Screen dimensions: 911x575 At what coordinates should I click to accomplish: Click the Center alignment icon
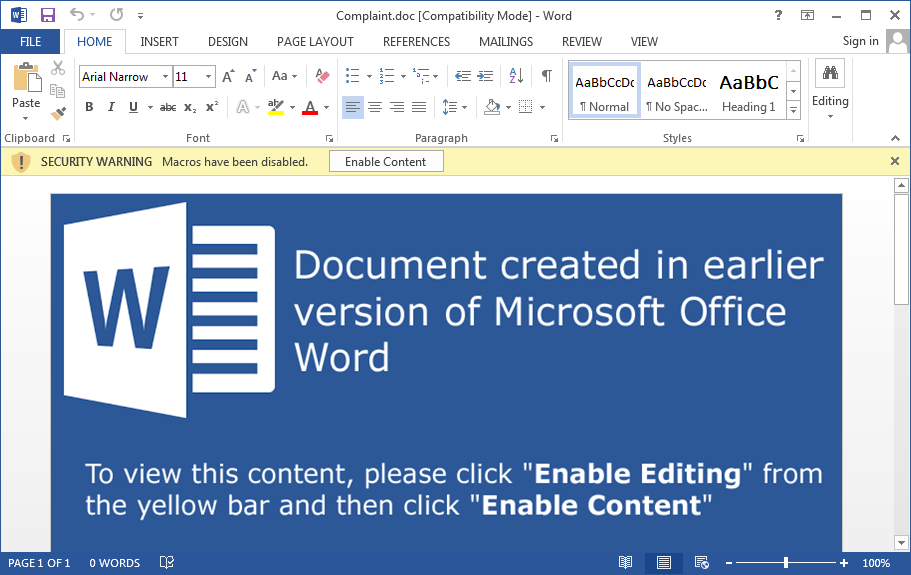pos(375,107)
